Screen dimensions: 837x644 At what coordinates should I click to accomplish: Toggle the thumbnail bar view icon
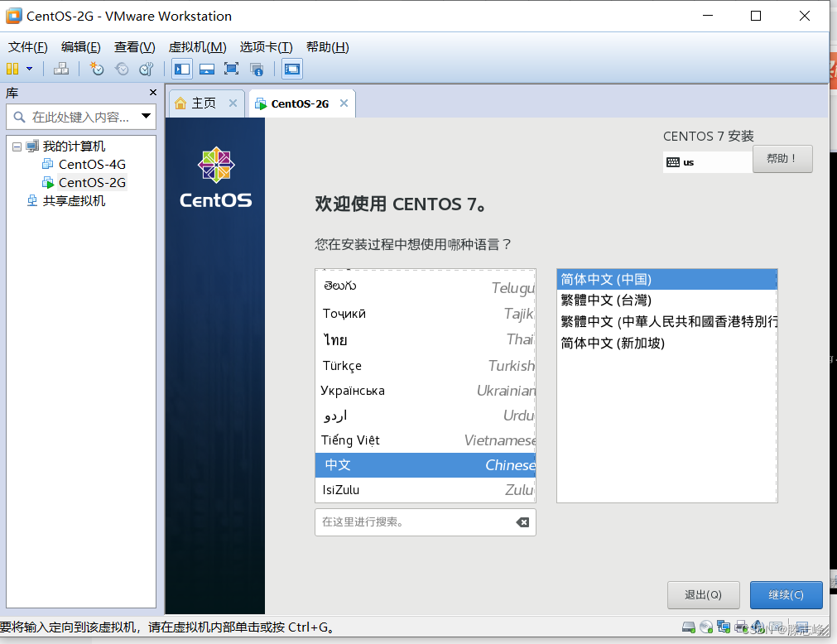[x=207, y=69]
